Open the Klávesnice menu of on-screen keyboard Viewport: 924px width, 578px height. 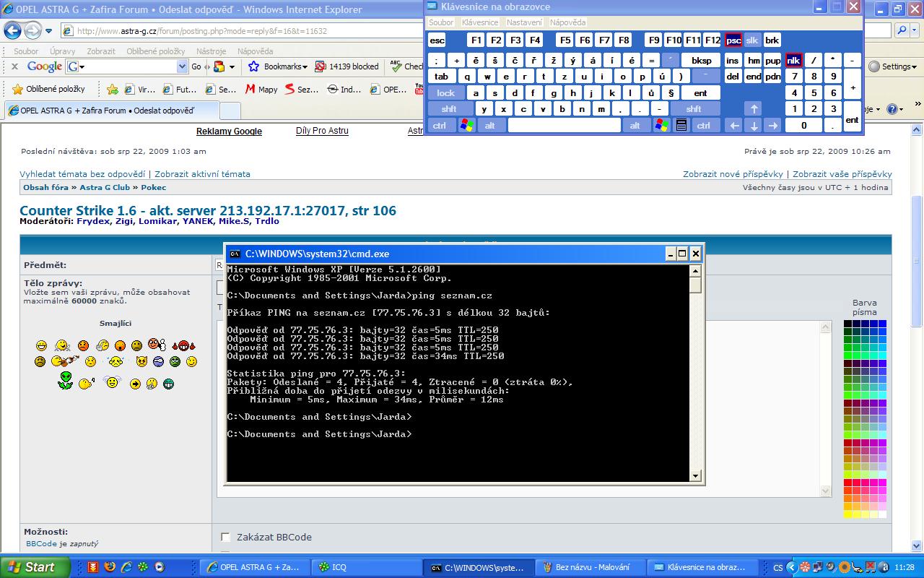(479, 22)
